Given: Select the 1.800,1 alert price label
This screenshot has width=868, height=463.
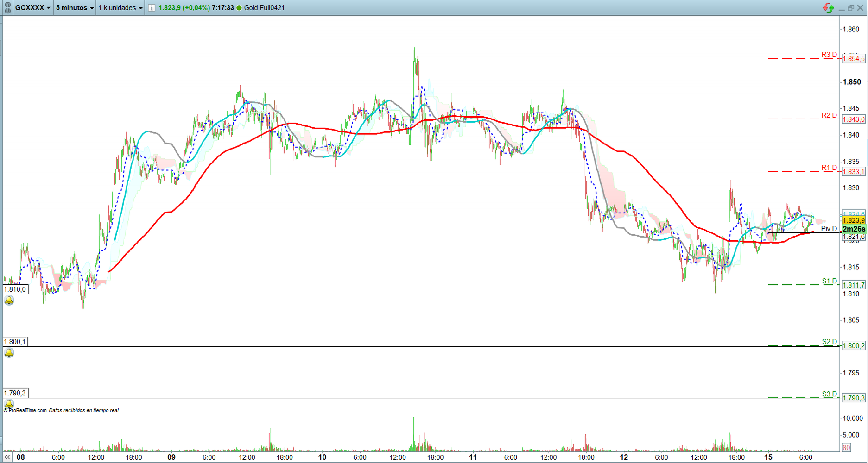Looking at the screenshot, I should pos(15,342).
